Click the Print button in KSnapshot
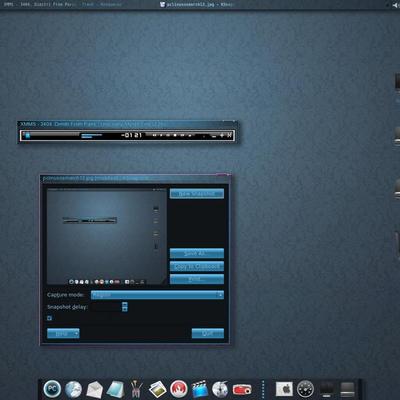This screenshot has width=400, height=400. [197, 279]
